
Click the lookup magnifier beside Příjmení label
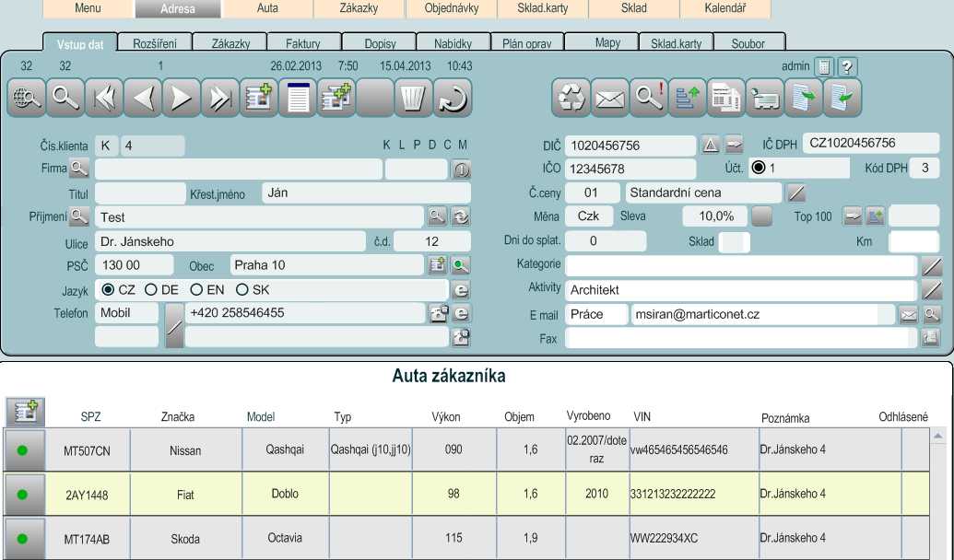79,216
